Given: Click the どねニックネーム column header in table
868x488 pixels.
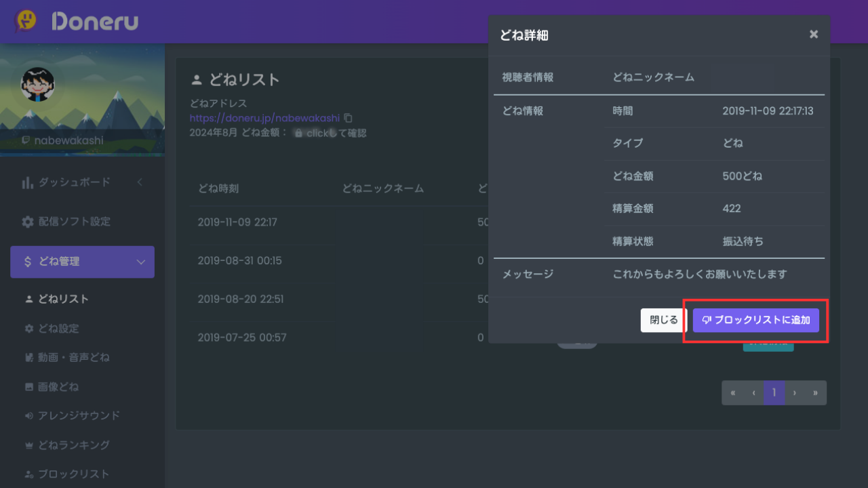Looking at the screenshot, I should [x=383, y=188].
